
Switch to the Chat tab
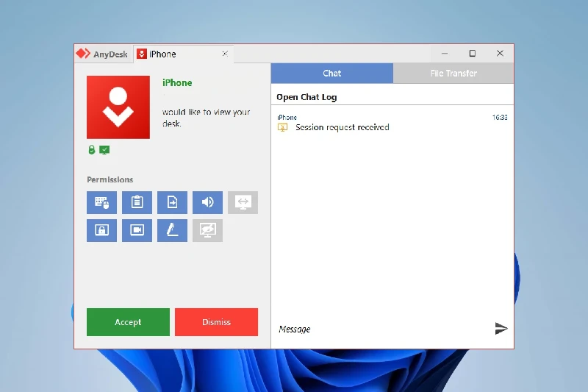click(x=332, y=73)
